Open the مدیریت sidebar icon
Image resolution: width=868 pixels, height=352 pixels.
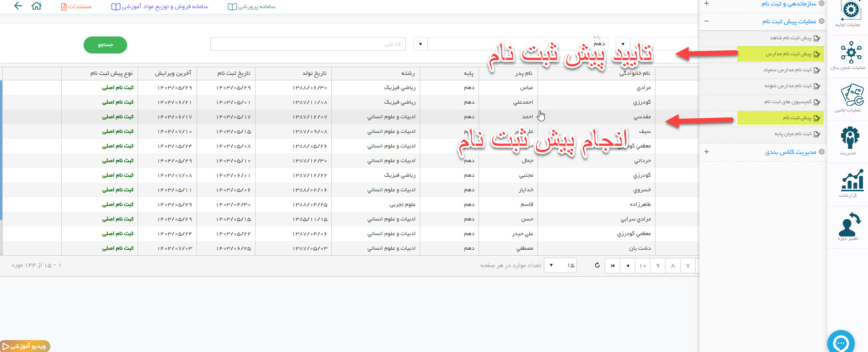(x=849, y=140)
